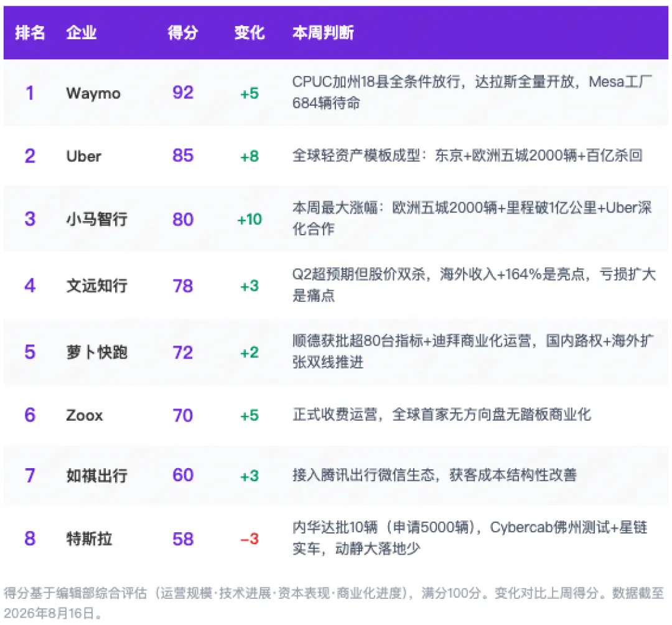This screenshot has width=672, height=625.
Task: Select the Waymo company name
Action: (93, 93)
